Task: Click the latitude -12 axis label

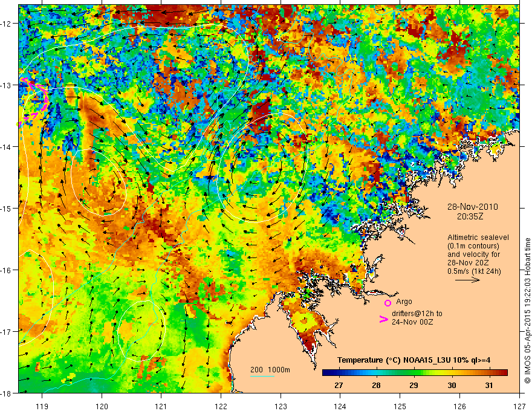Action: click(7, 24)
